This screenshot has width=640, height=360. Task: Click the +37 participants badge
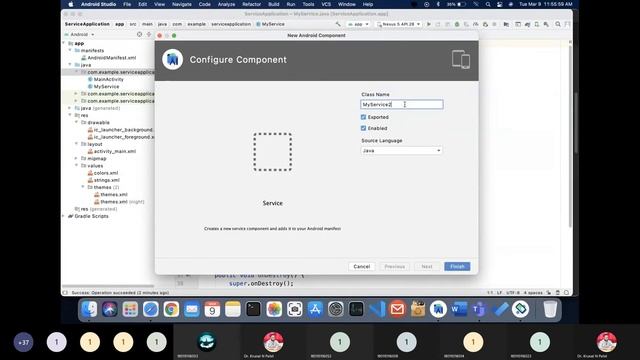23,342
